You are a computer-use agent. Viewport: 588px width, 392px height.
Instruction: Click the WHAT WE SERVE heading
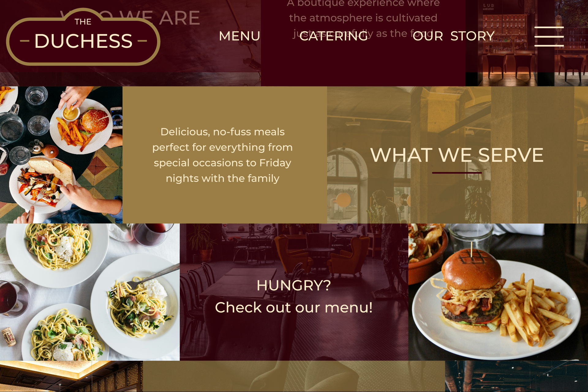tap(457, 155)
